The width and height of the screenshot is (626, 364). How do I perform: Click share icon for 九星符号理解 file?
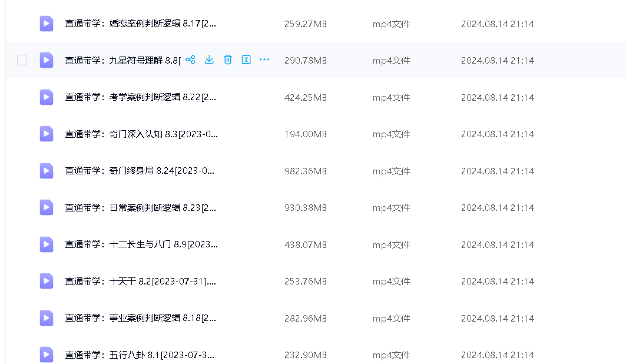(190, 59)
